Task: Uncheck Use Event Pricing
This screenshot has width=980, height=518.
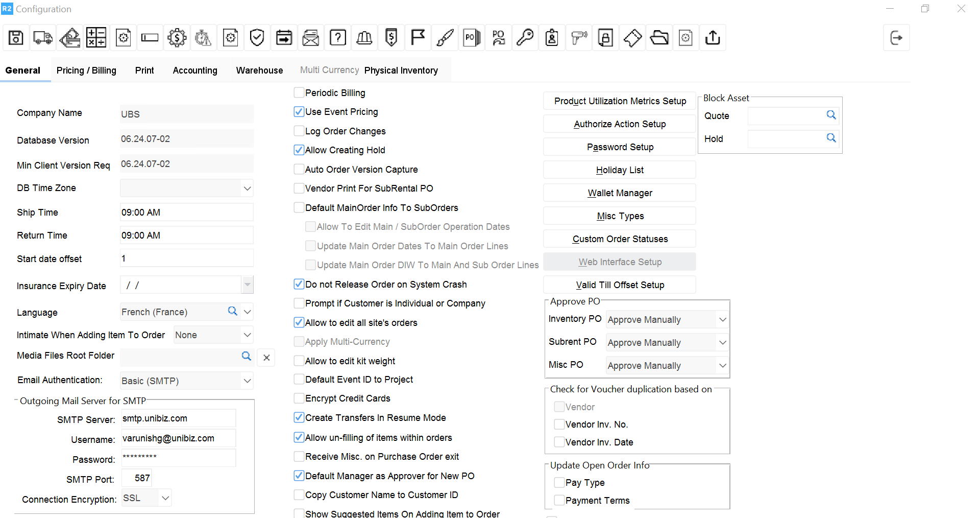Action: [x=299, y=112]
